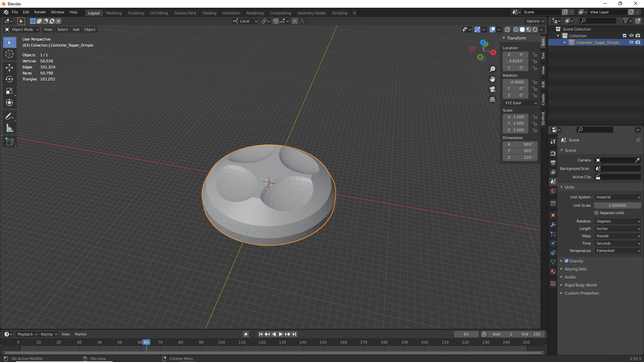
Task: Expand the Rigid Body World panel
Action: [580, 285]
